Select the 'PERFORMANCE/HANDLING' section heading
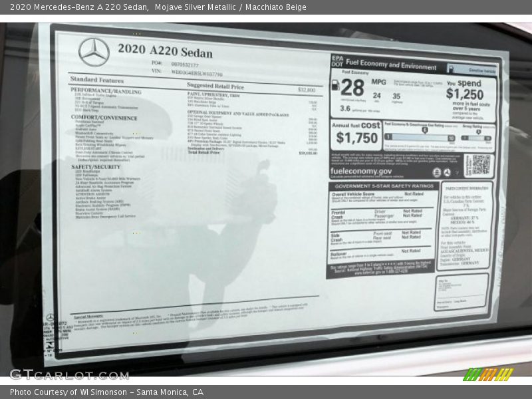This screenshot has height=399, width=532. point(106,91)
